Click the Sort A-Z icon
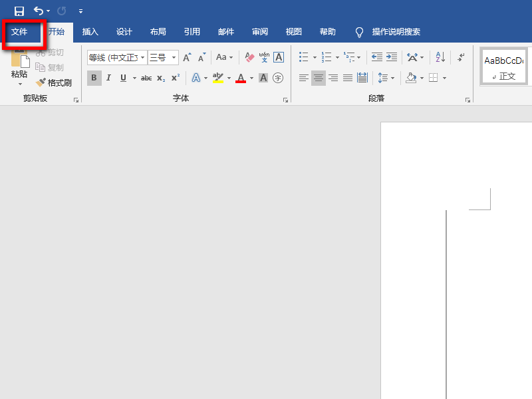This screenshot has width=532, height=399. click(x=440, y=57)
